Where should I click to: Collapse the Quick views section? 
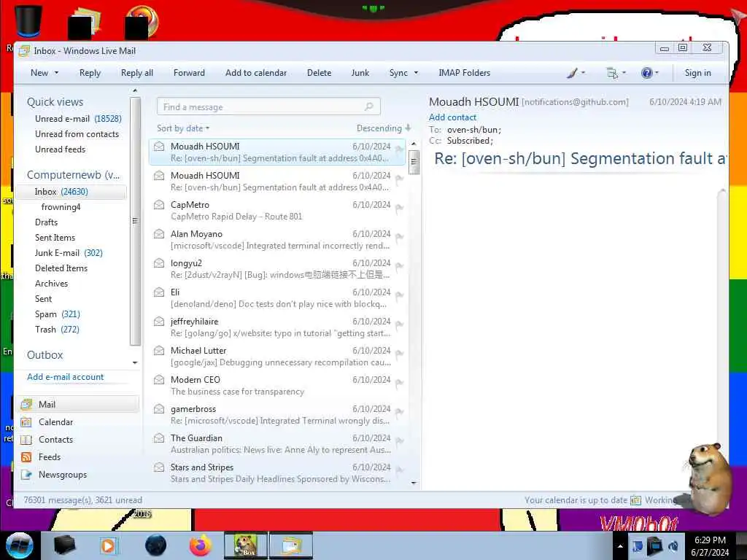coord(55,102)
